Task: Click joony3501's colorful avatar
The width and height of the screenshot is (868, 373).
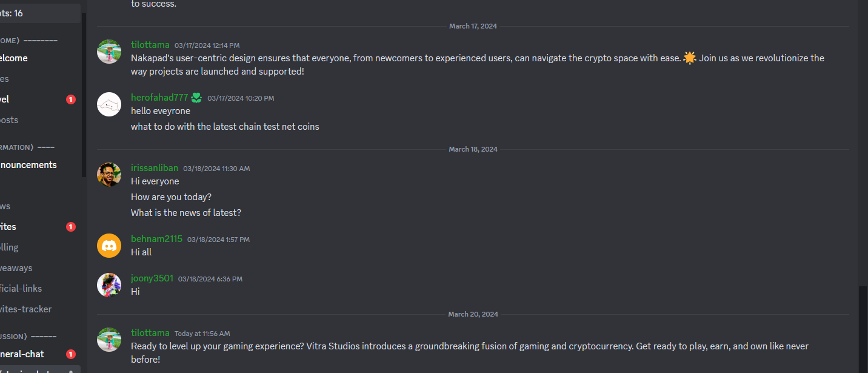Action: 109,285
